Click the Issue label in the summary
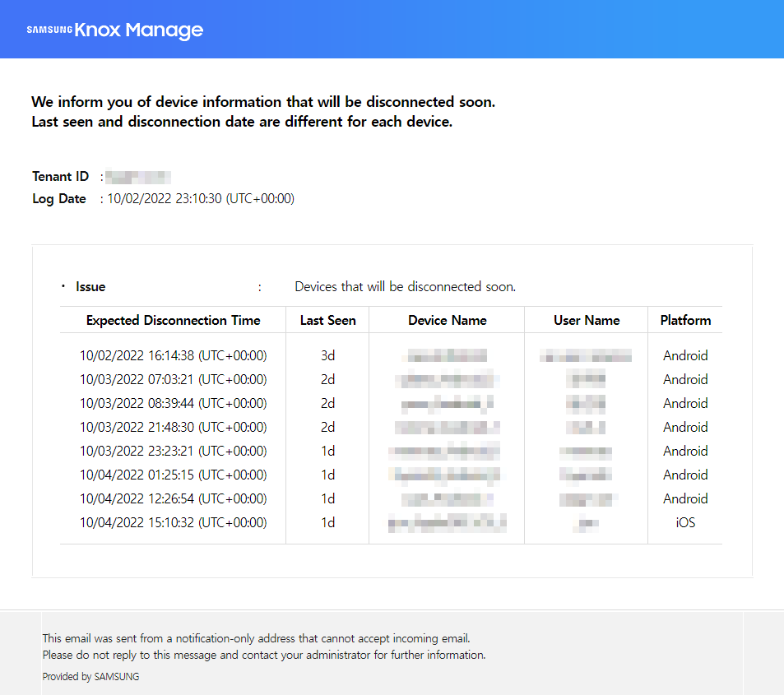The height and width of the screenshot is (695, 784). (x=90, y=286)
